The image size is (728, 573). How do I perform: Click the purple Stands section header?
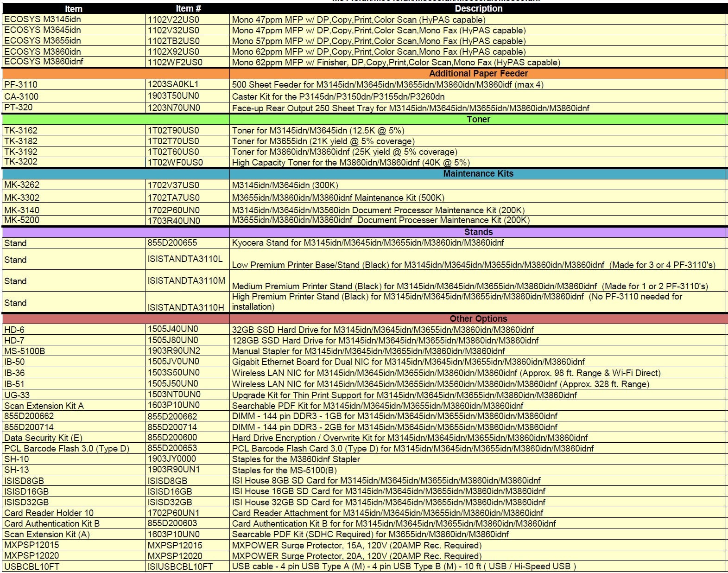[478, 232]
